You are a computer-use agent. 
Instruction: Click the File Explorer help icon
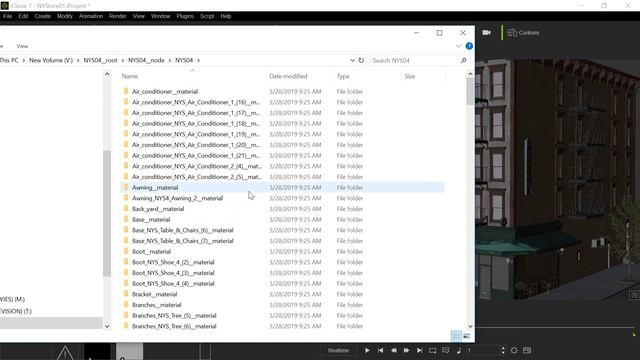469,46
